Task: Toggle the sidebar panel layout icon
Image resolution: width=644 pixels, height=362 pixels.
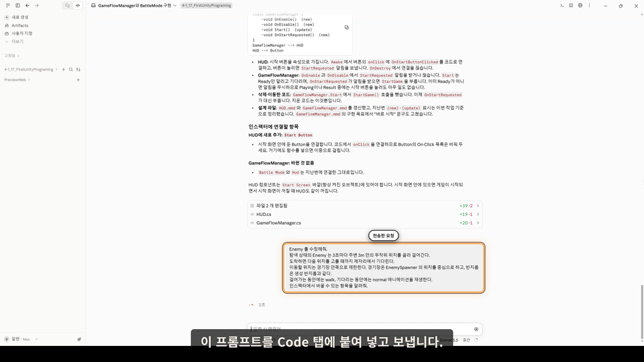Action: coord(17,5)
